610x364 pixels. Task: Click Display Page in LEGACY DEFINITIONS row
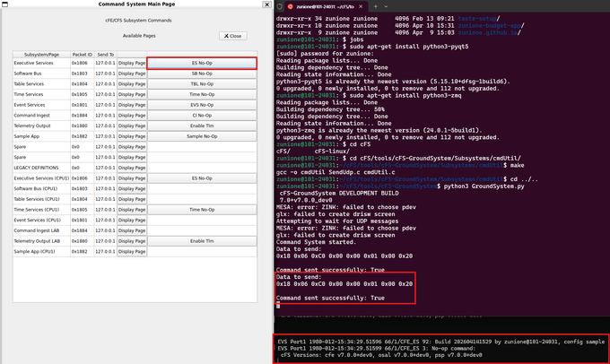tap(132, 168)
